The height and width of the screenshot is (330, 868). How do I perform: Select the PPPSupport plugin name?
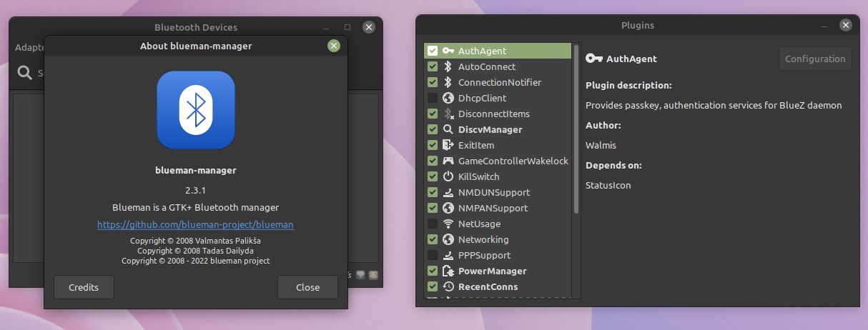click(x=485, y=255)
